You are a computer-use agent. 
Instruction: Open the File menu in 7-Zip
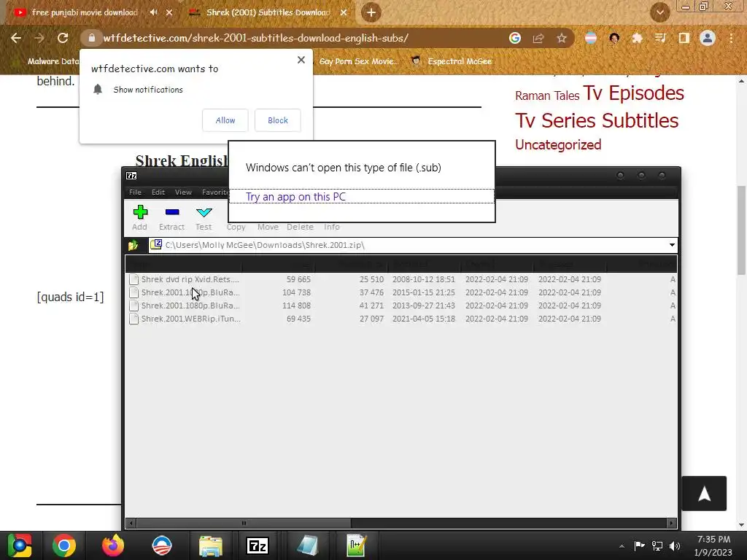point(135,192)
